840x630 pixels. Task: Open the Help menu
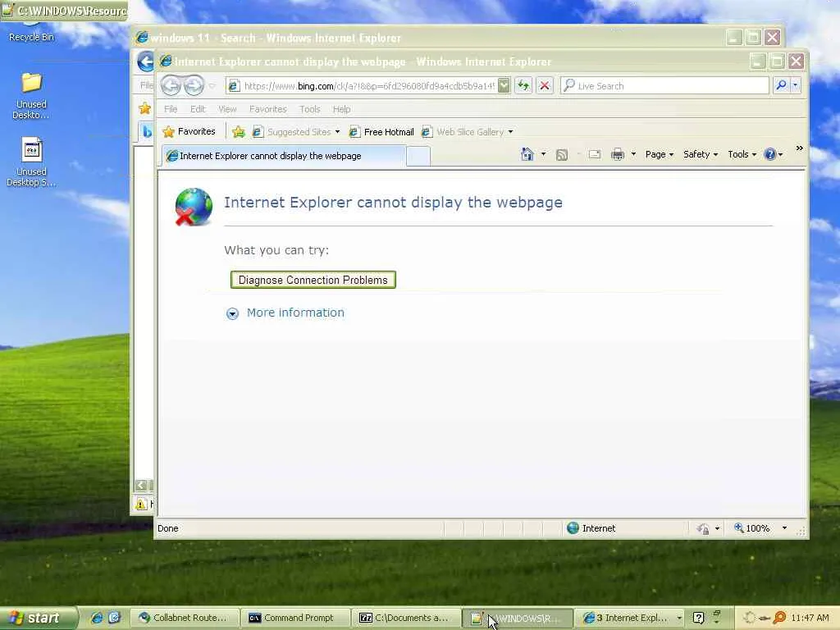(341, 109)
